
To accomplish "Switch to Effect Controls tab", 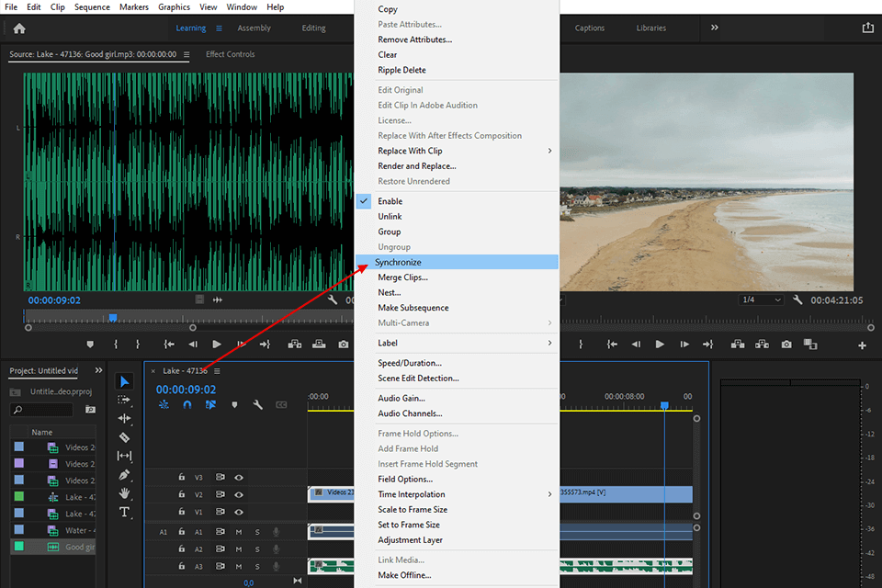I will (230, 54).
